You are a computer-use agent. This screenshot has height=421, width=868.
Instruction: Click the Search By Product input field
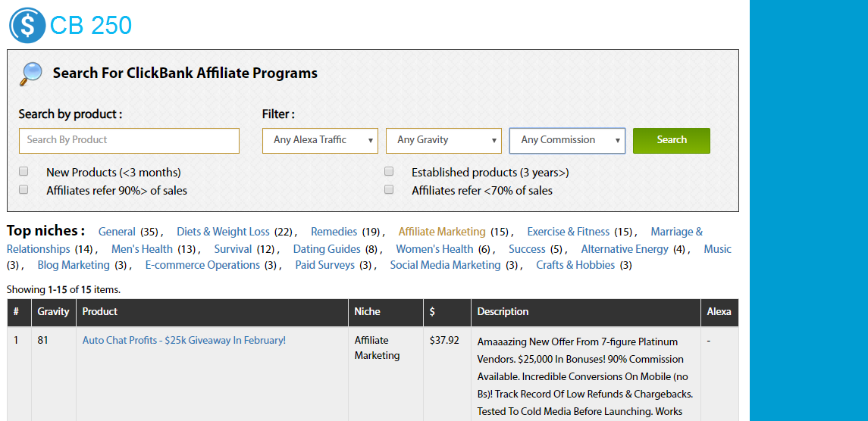point(129,141)
